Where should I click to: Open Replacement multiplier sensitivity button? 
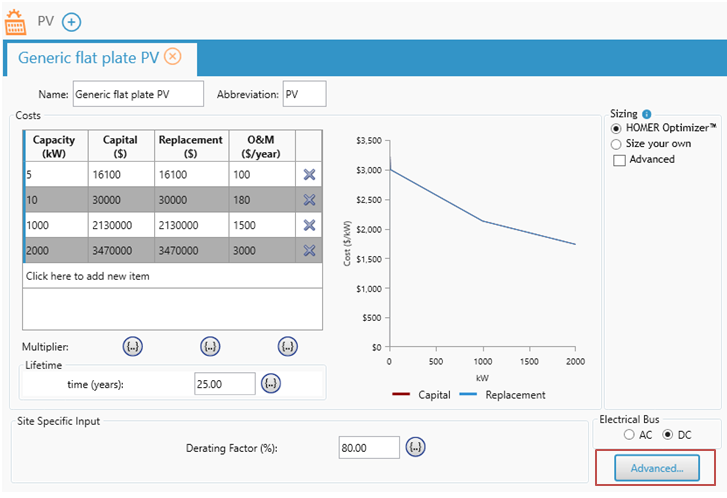click(210, 346)
